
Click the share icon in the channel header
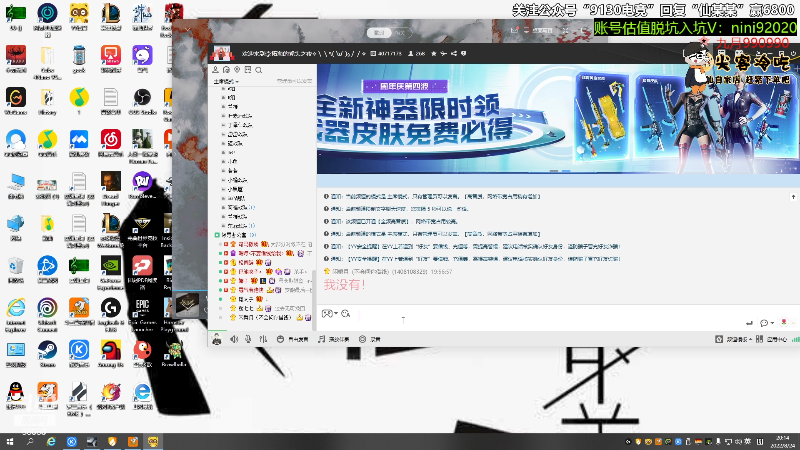click(454, 53)
